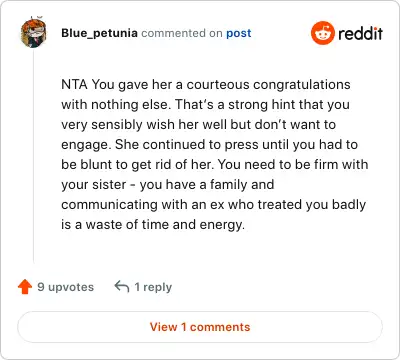Click the "View 1 comments" button
The width and height of the screenshot is (400, 360).
click(x=200, y=327)
